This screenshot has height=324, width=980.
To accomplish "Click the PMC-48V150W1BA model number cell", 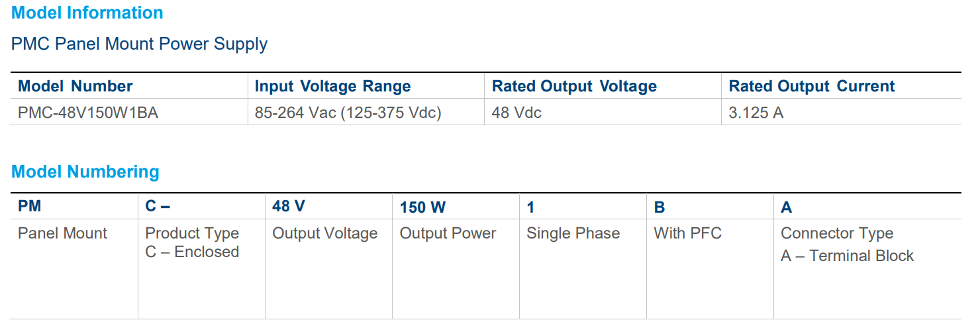I will 88,113.
